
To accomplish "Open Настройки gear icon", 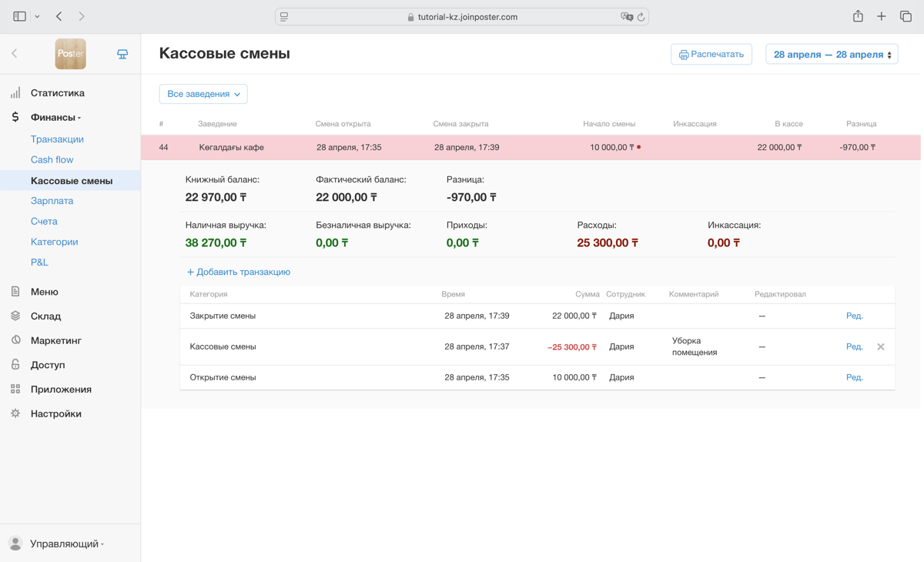I will tap(15, 413).
